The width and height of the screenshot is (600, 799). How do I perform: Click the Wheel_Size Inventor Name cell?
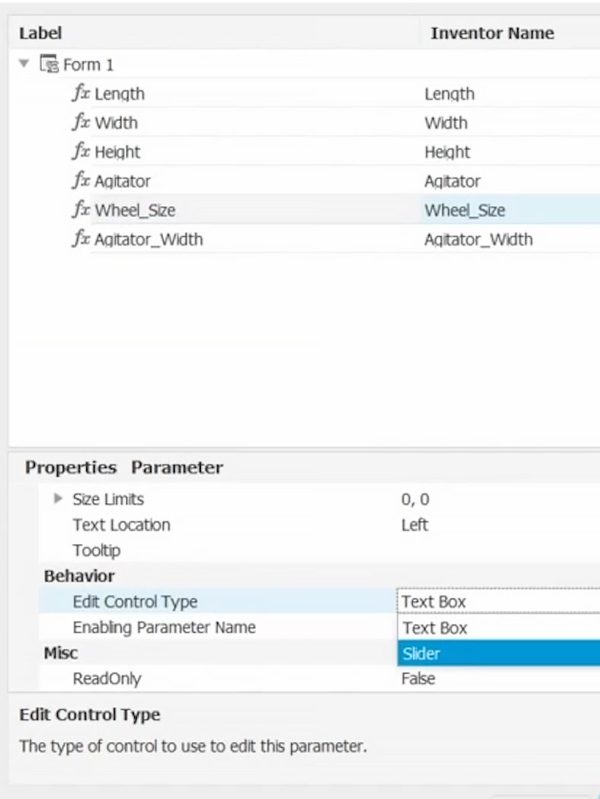(465, 210)
